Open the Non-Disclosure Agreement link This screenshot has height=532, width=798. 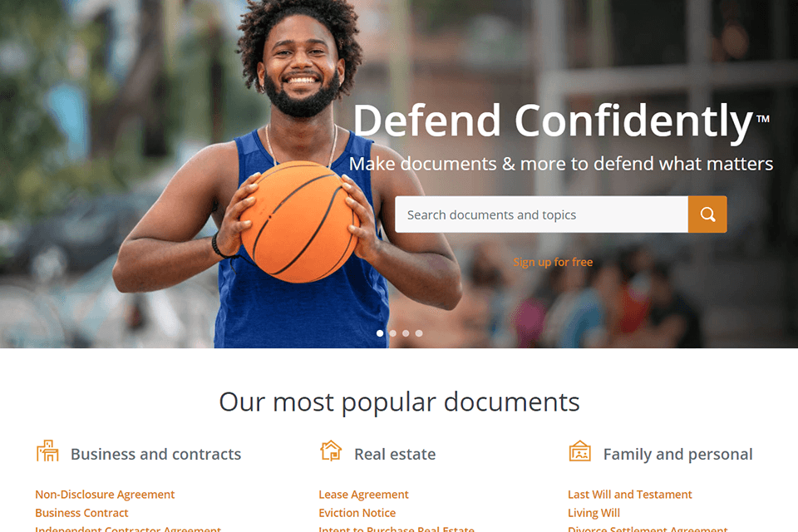tap(105, 495)
